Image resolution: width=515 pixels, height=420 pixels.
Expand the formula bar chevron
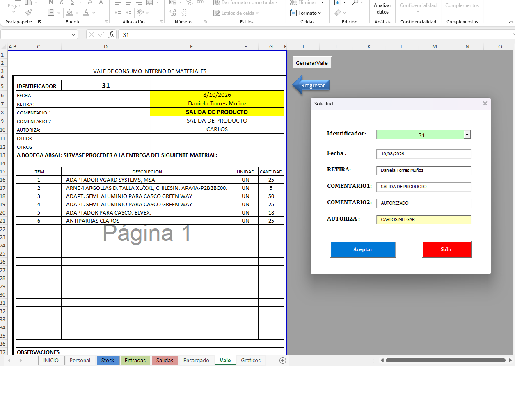point(513,34)
